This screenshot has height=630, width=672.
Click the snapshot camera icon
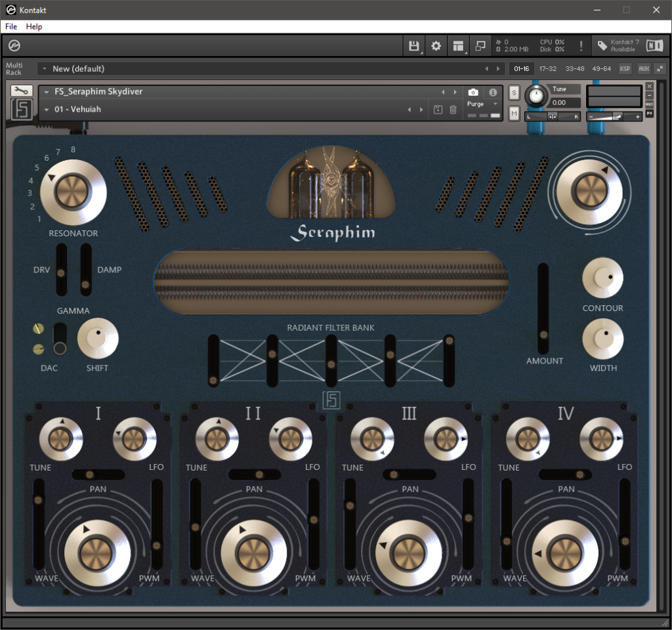point(472,92)
